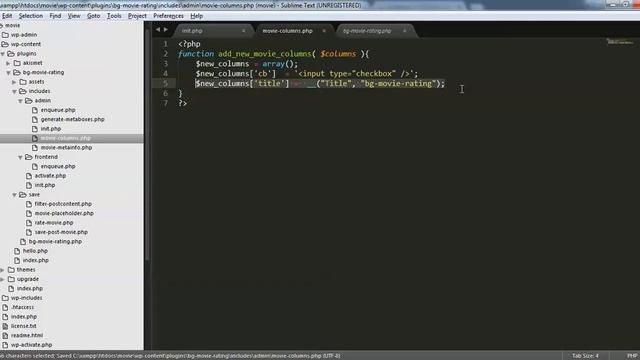
Task: Open the Project menu
Action: pyautogui.click(x=137, y=16)
